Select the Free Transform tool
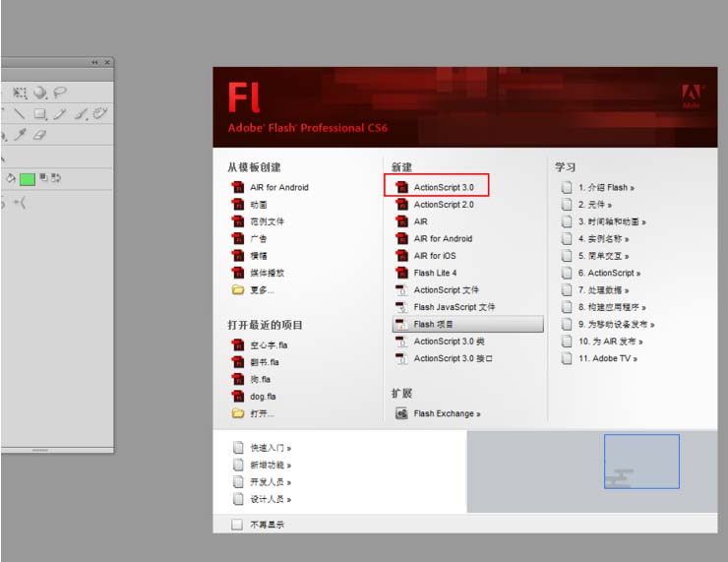Image resolution: width=728 pixels, height=562 pixels. [20, 93]
